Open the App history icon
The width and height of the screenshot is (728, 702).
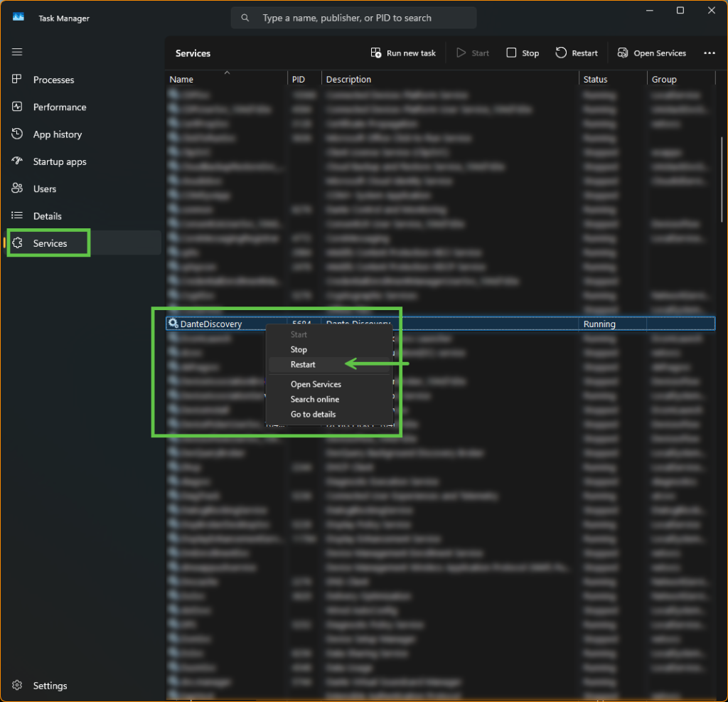(x=18, y=134)
